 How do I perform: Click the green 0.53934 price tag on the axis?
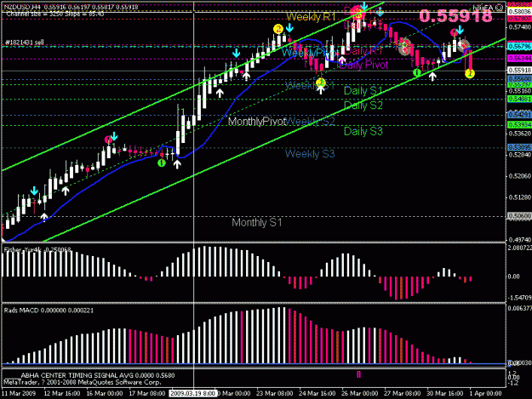click(519, 125)
